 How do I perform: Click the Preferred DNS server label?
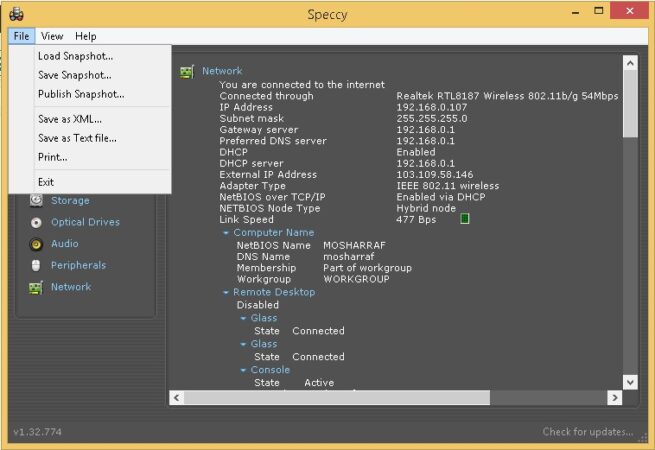[x=273, y=141]
